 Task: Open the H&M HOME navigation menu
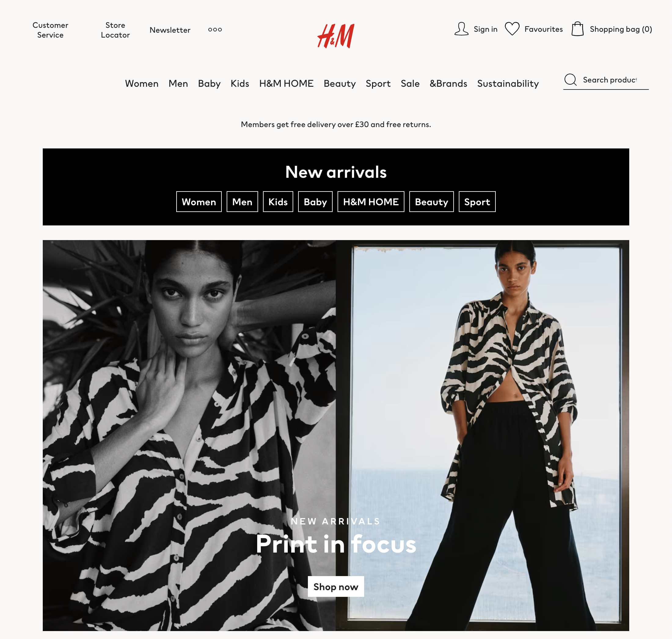tap(286, 83)
